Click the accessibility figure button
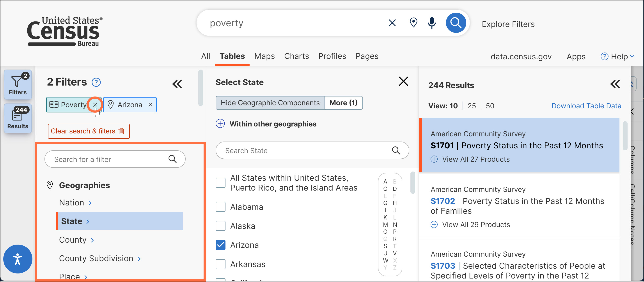This screenshot has height=282, width=644. [x=18, y=259]
